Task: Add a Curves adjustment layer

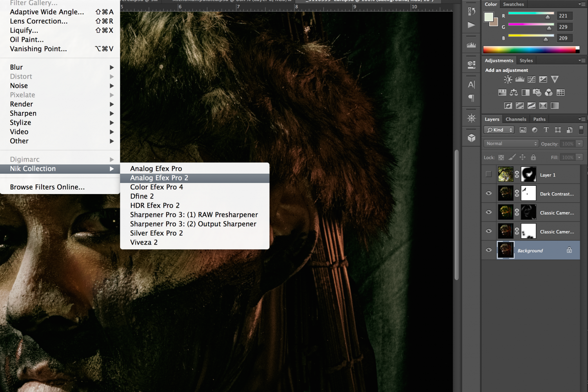Action: [532, 80]
